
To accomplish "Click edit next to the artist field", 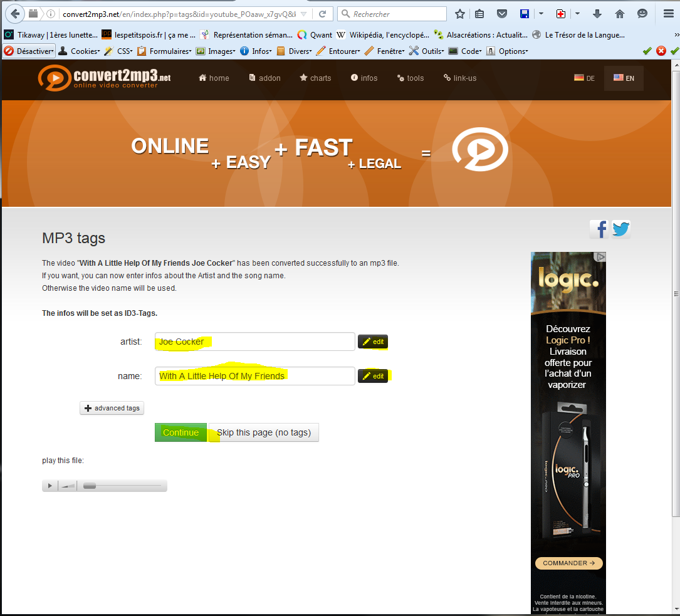I will click(373, 342).
